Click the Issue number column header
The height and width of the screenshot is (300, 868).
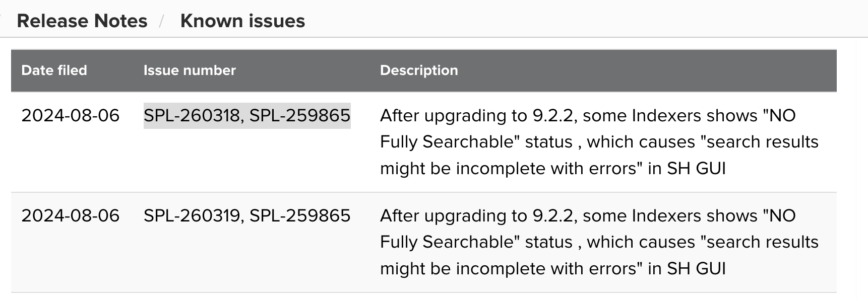pyautogui.click(x=190, y=70)
